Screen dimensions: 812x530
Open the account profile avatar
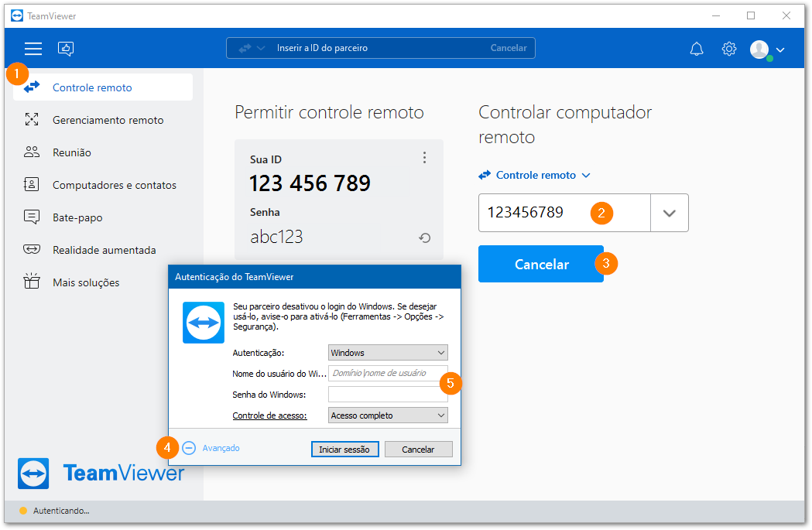coord(759,50)
